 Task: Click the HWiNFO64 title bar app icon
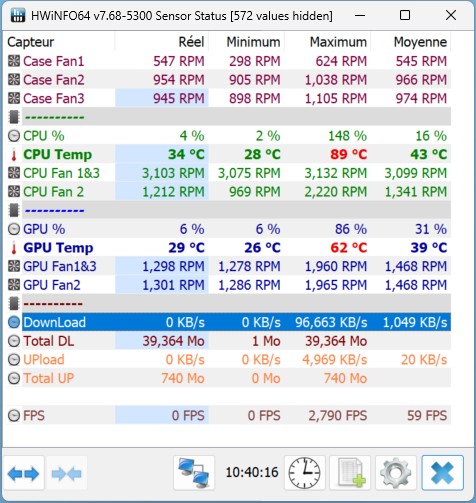pyautogui.click(x=17, y=15)
